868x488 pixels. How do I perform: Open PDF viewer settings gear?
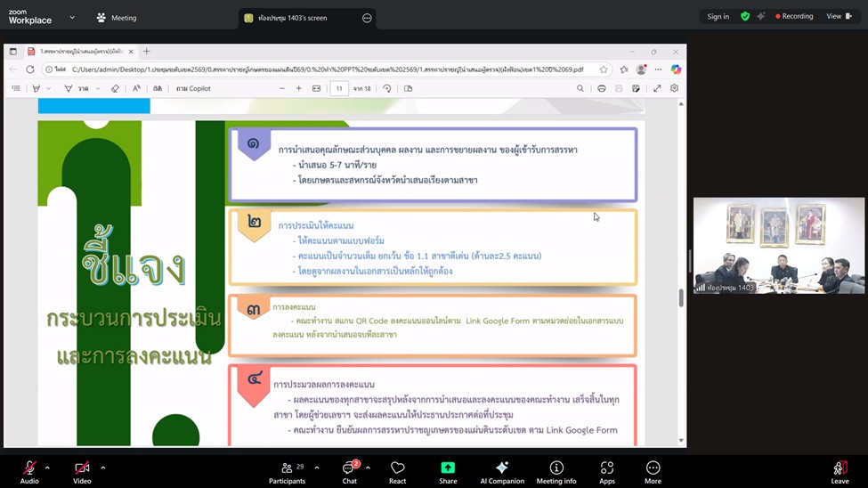674,88
